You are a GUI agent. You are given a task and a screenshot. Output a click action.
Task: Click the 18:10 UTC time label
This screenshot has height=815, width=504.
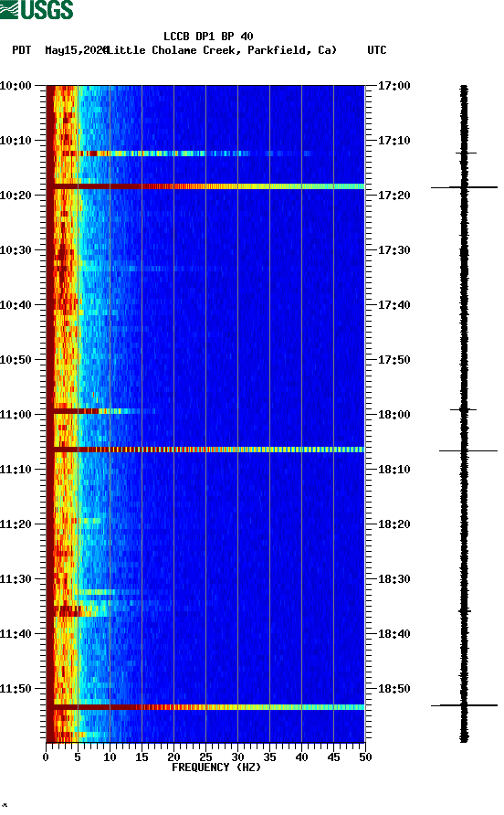click(394, 470)
